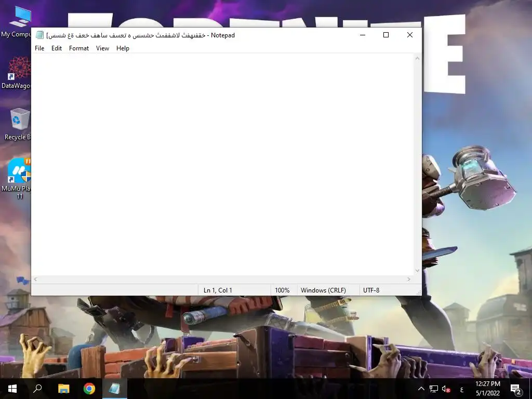
Task: Click the UTF-8 encoding status entry
Action: pyautogui.click(x=371, y=290)
